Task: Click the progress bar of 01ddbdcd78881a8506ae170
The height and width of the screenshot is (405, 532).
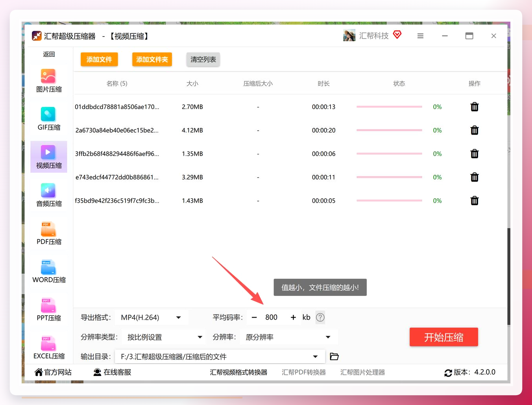Action: [x=389, y=107]
